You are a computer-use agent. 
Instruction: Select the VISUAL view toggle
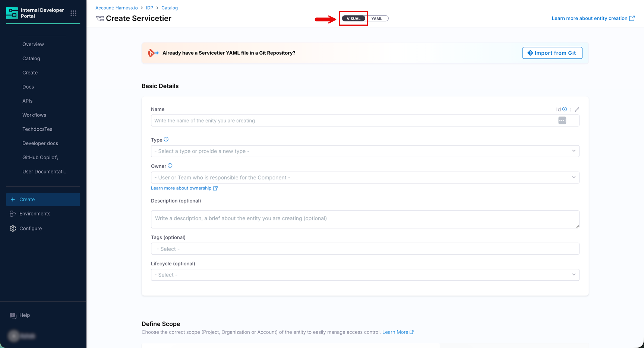[353, 19]
